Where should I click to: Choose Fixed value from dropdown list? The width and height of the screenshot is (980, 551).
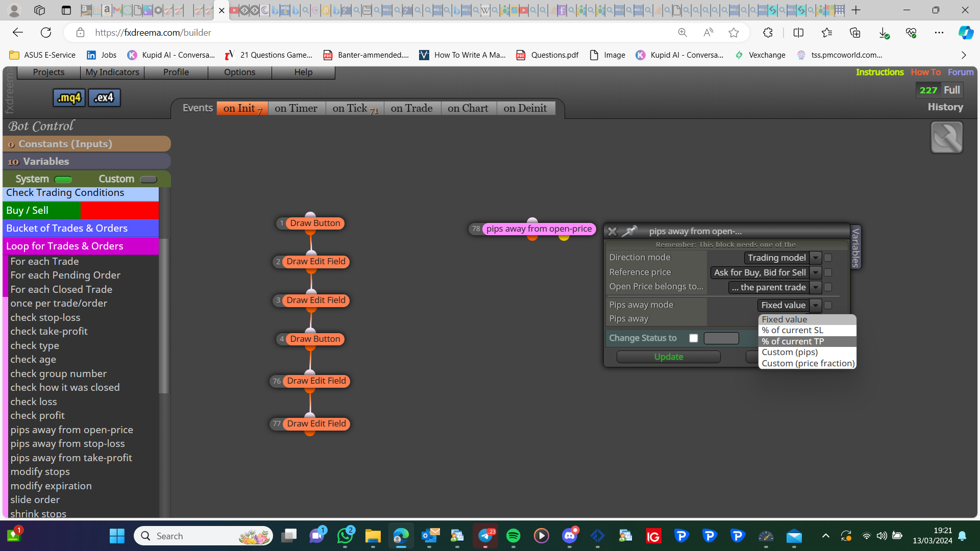(807, 319)
